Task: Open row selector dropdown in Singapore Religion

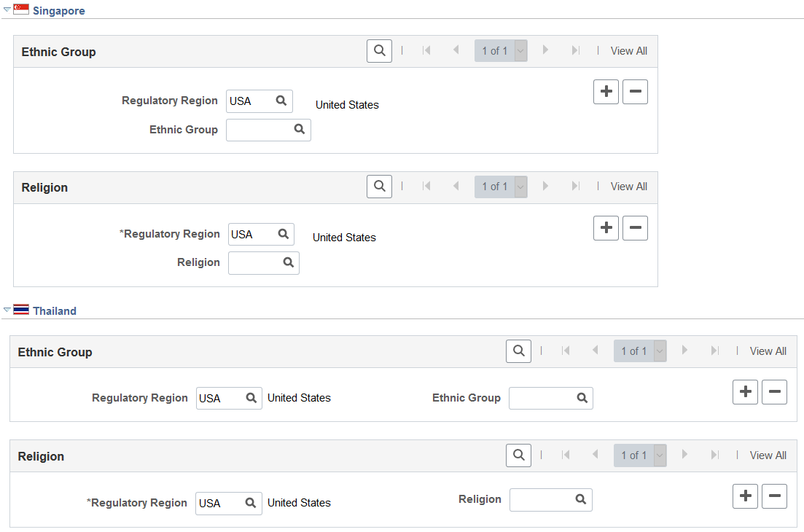Action: [x=521, y=187]
